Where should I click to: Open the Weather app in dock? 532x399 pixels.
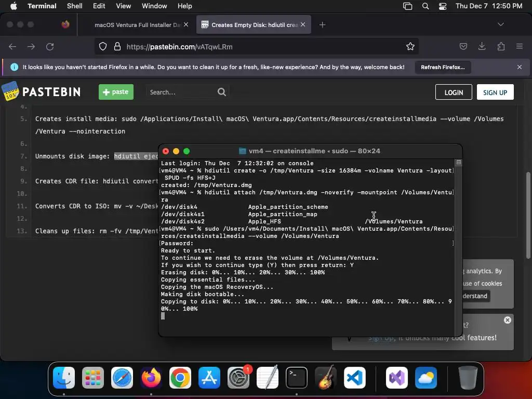(426, 378)
